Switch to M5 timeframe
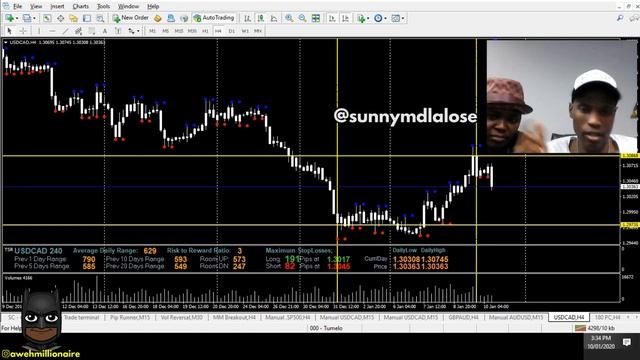This screenshot has height=360, width=640. tap(165, 31)
